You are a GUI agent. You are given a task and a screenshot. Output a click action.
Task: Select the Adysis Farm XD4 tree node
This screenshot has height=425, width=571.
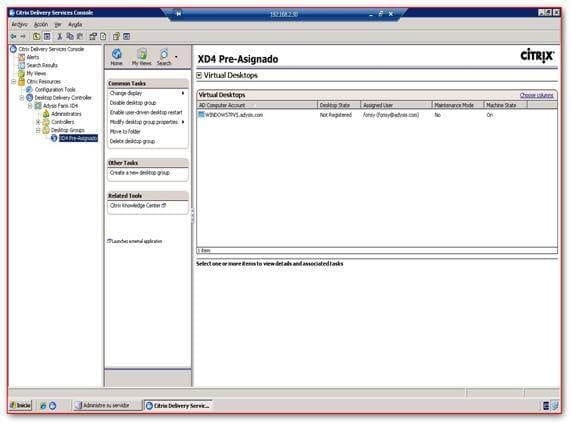60,106
